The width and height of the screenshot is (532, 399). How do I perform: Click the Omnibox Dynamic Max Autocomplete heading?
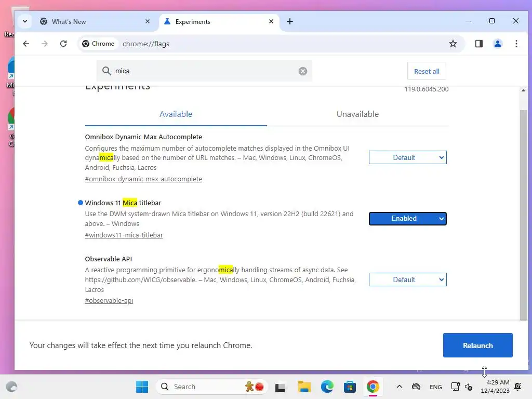[x=143, y=137]
